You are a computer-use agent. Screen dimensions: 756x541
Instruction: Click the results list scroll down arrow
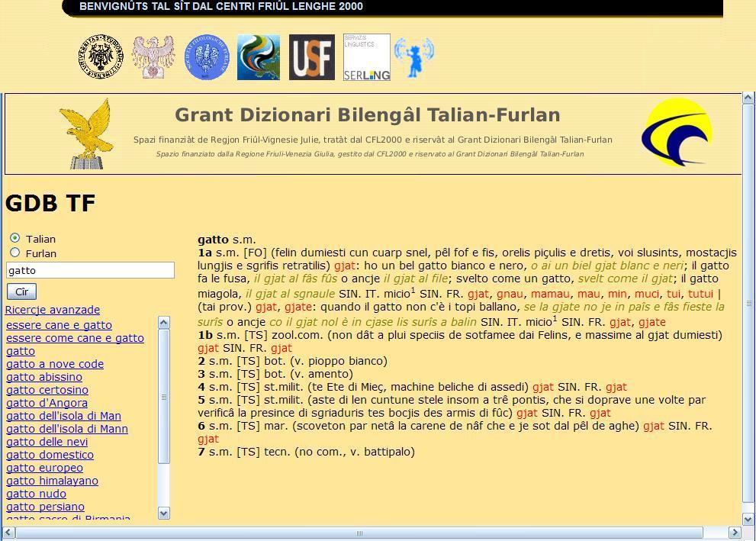164,513
